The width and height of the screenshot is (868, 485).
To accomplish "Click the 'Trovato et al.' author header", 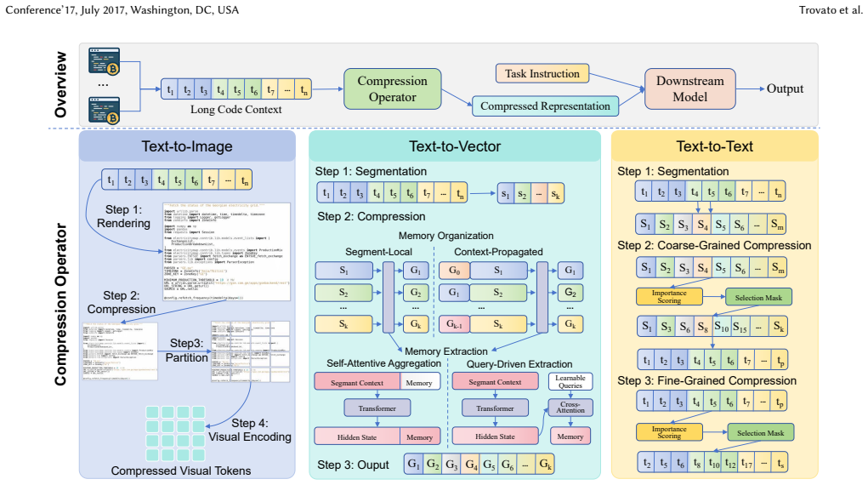I will click(831, 10).
